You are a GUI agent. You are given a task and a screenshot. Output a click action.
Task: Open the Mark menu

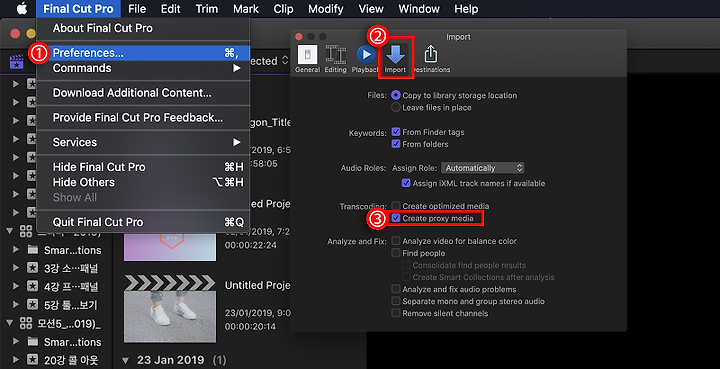(x=246, y=9)
